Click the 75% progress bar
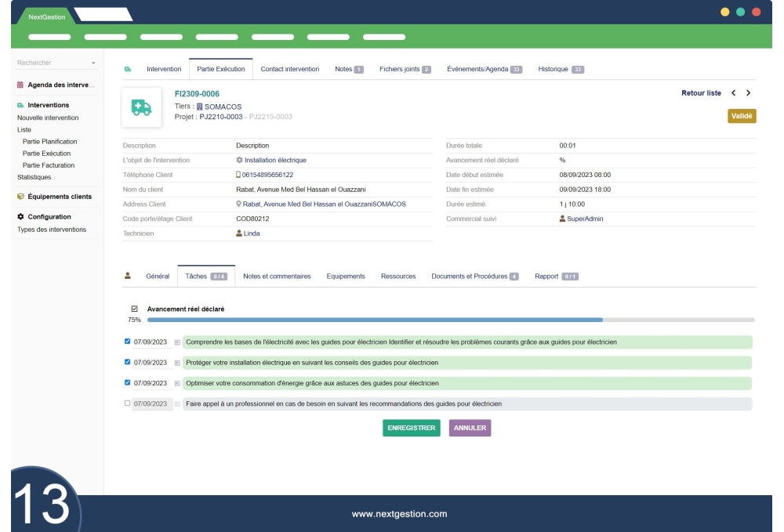This screenshot has width=784, height=532. 451,320
